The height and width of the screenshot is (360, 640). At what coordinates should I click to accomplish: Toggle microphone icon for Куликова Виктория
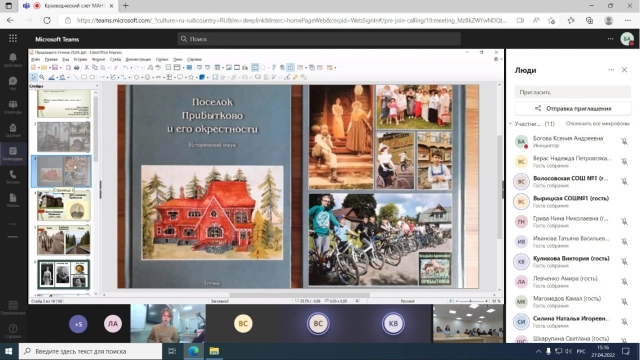click(x=624, y=261)
